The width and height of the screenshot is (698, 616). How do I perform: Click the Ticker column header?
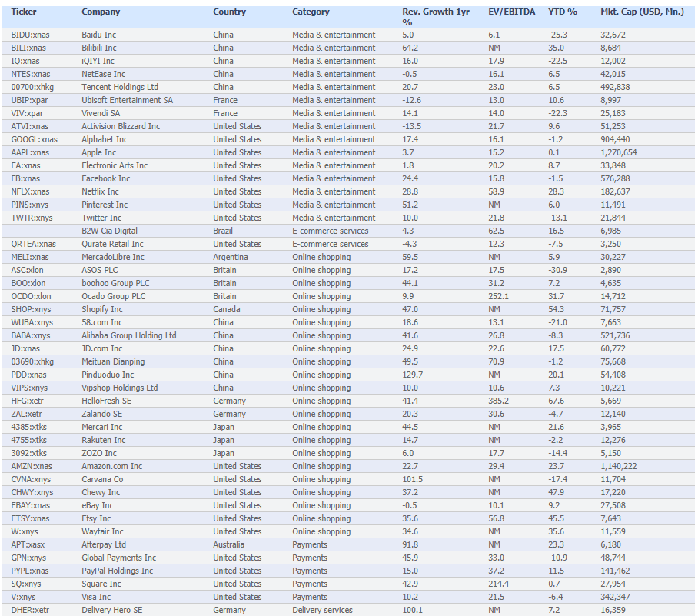24,12
